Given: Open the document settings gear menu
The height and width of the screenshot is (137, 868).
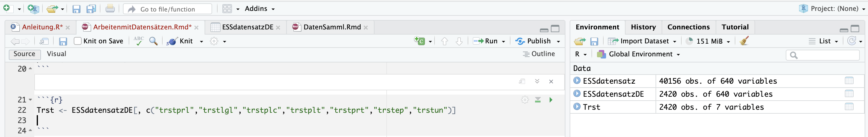Looking at the screenshot, I should (x=218, y=41).
